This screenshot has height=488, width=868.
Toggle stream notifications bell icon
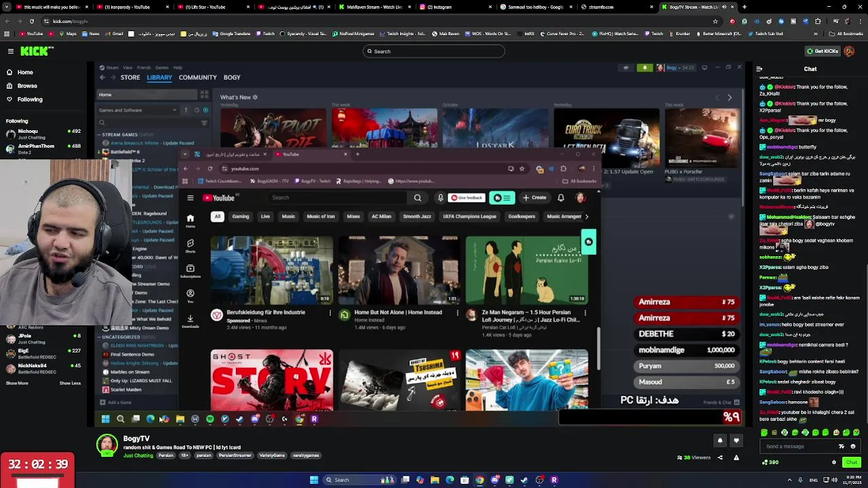coord(720,441)
